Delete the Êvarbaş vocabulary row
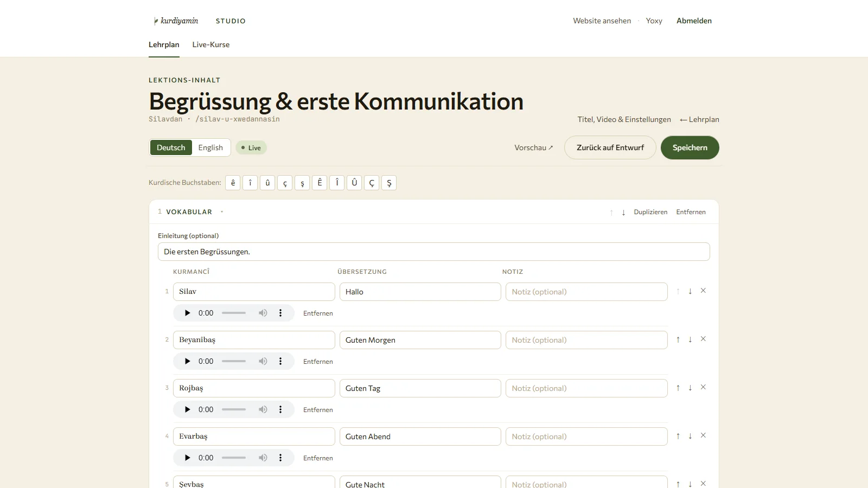 tap(703, 435)
